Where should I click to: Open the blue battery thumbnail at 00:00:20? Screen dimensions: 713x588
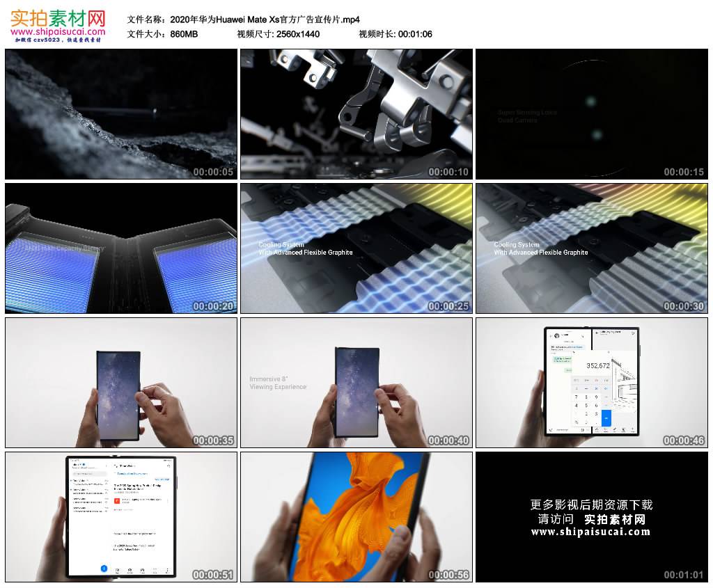point(121,248)
